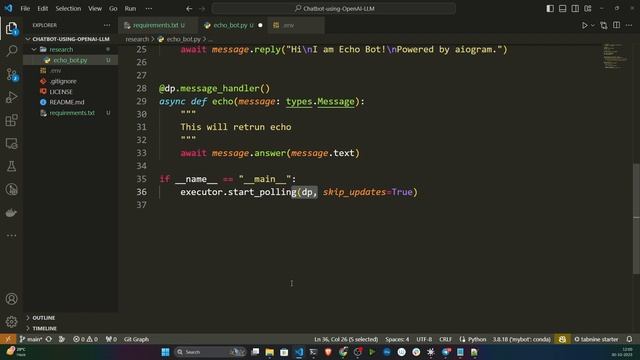Screen dimensions: 640x360
Task: Open the Manage settings gear
Action: point(11,322)
